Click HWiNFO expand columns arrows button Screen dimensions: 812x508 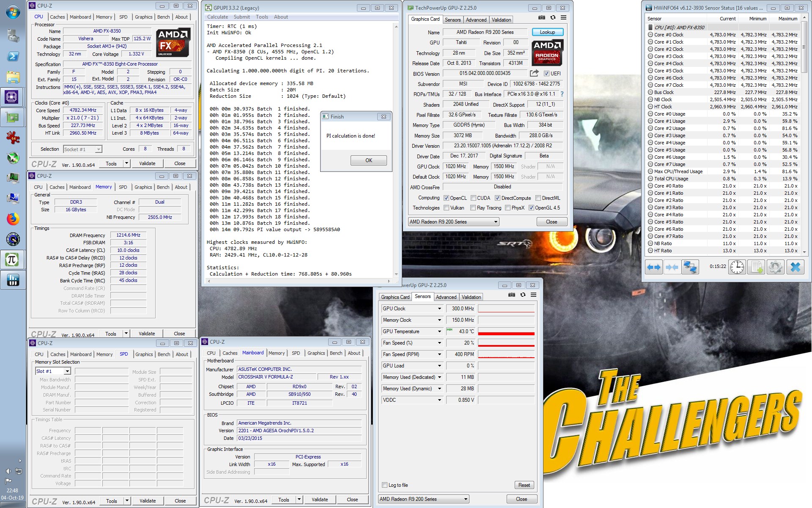point(653,267)
